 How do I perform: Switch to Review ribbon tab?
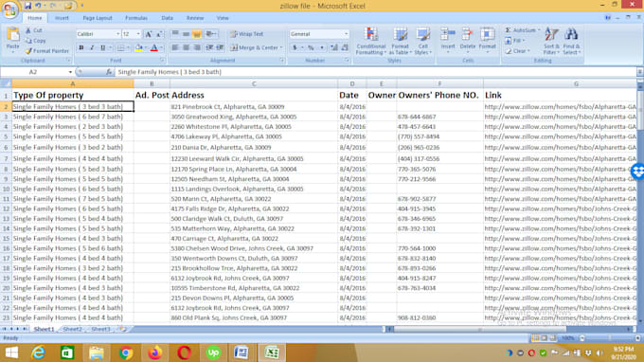[x=195, y=18]
